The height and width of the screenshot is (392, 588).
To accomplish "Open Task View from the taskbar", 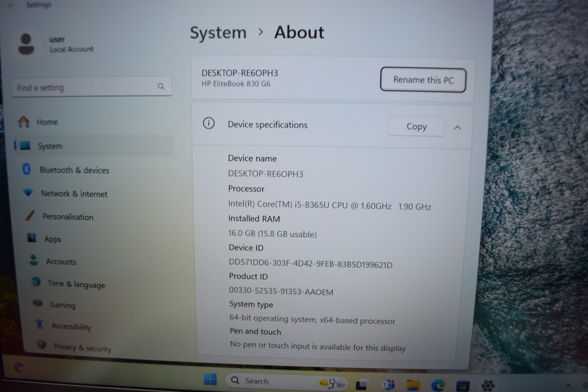I will click(362, 384).
